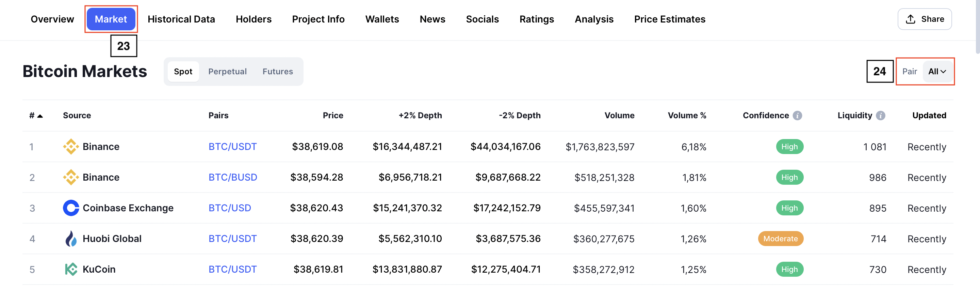Click the volume percent 1,60%
This screenshot has height=289, width=980.
[693, 208]
